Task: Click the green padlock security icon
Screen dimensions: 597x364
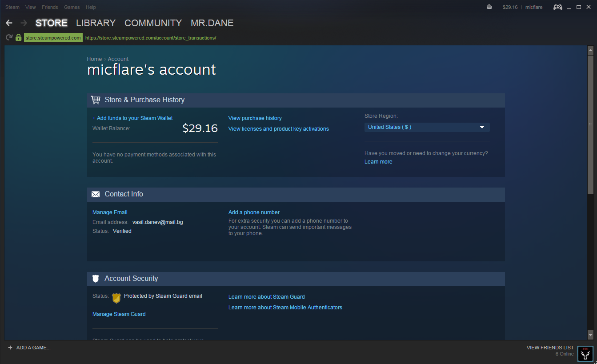Action: (19, 38)
